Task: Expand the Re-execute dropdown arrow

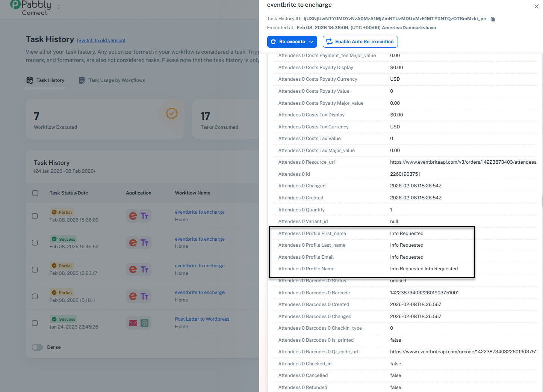Action: [x=311, y=42]
